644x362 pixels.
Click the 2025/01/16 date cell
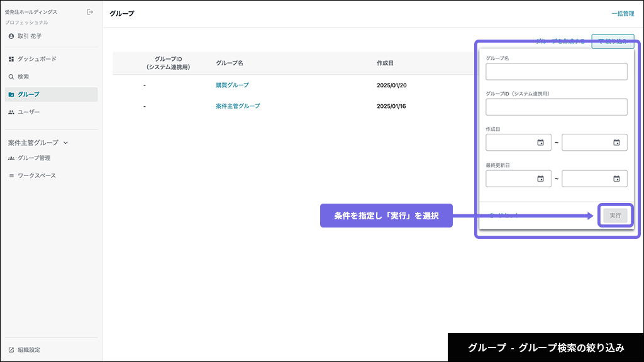(x=391, y=106)
